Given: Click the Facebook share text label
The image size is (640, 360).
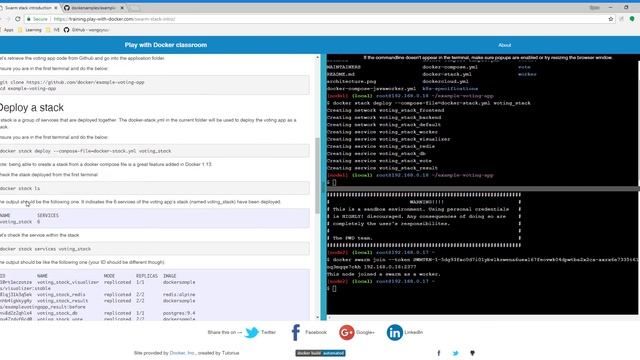Looking at the screenshot, I should (316, 332).
